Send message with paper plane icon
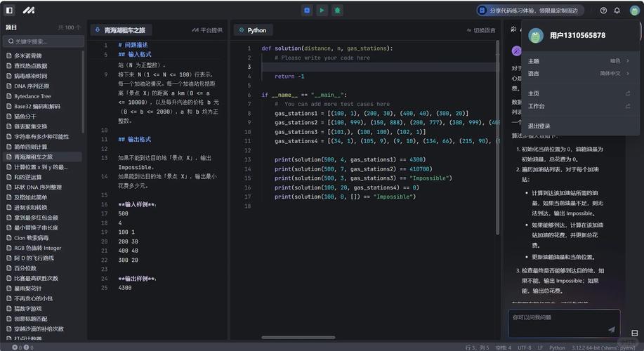The width and height of the screenshot is (644, 351). coord(611,329)
